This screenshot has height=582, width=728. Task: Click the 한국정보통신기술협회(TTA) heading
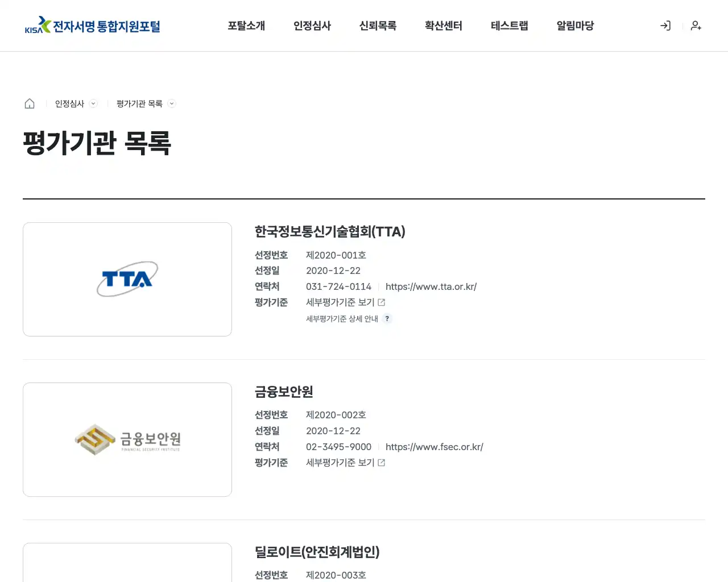pos(330,232)
